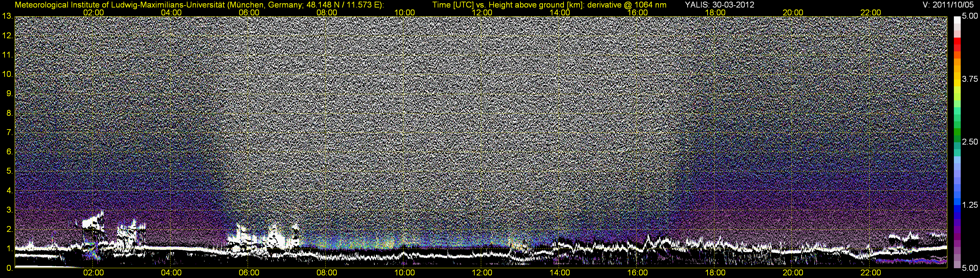Select the 5.00 value below the colorbar
980x278 pixels.
click(970, 269)
